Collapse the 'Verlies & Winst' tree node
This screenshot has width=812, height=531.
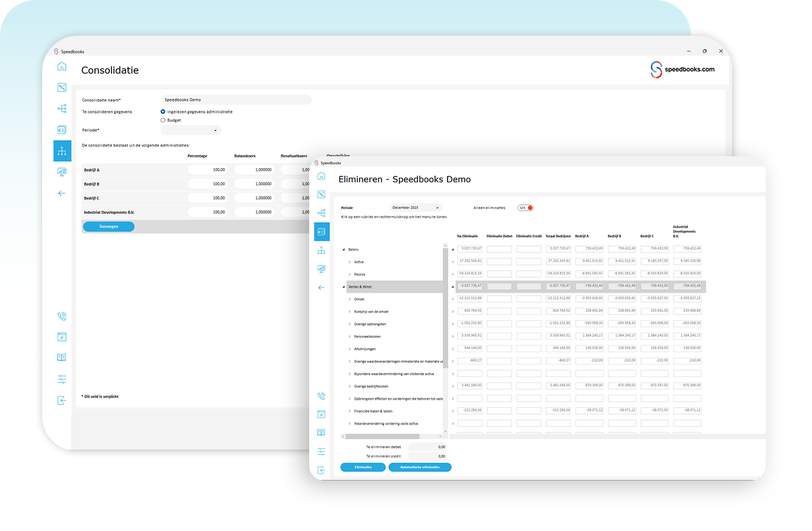pos(344,287)
